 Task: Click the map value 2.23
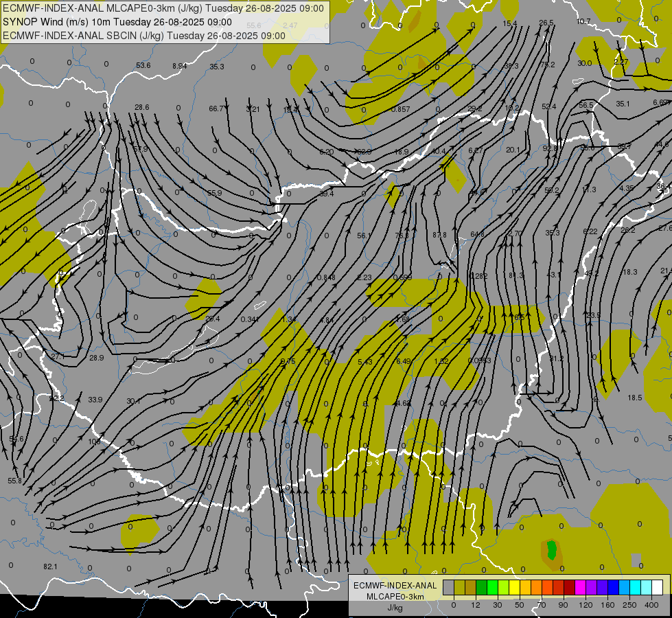pos(364,277)
